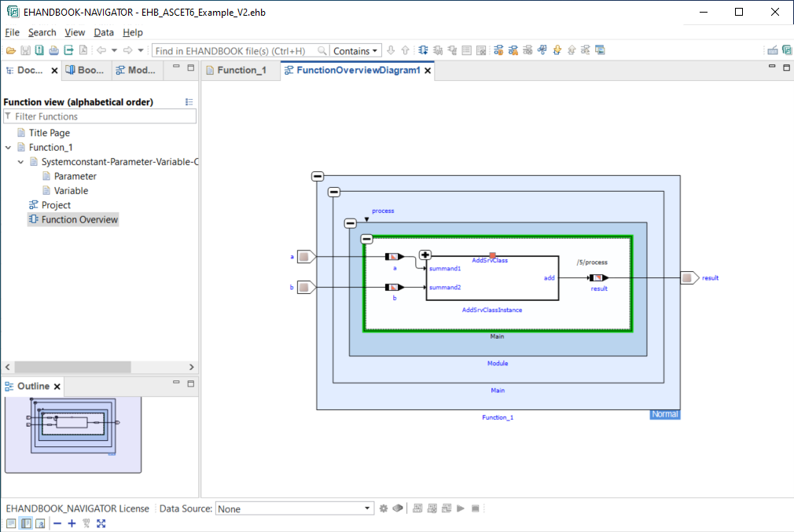Collapse the Main block using its minus control
This screenshot has width=794, height=532.
coord(367,238)
